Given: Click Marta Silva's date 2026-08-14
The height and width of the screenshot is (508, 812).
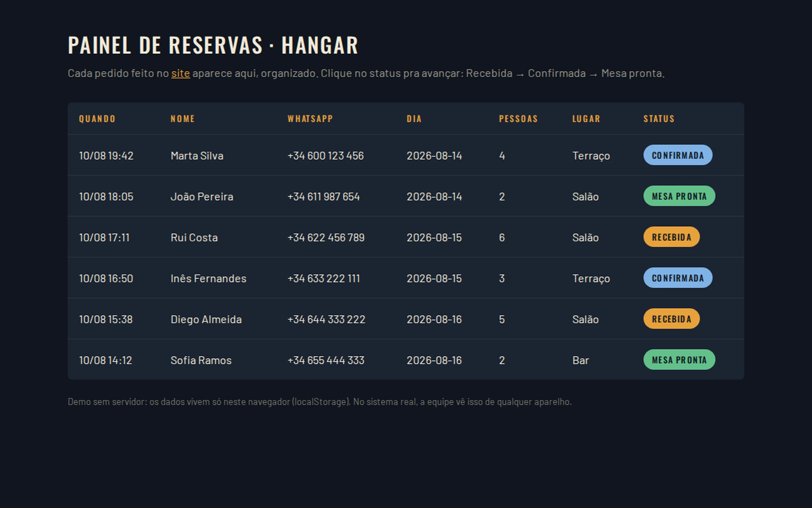Looking at the screenshot, I should (434, 156).
